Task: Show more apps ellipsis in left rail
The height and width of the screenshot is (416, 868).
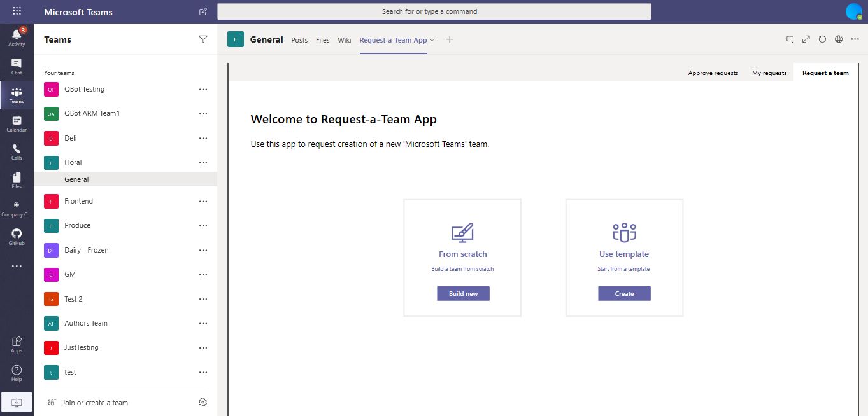Action: click(x=17, y=266)
